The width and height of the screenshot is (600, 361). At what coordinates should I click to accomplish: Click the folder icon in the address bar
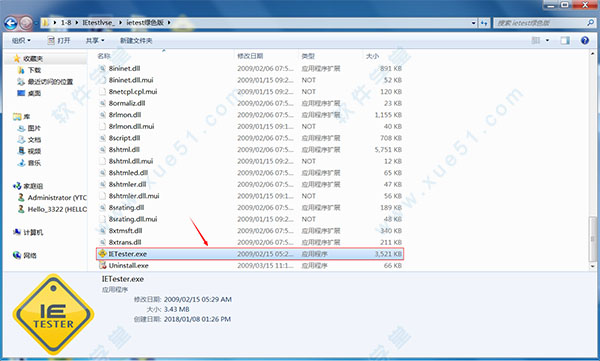[45, 23]
